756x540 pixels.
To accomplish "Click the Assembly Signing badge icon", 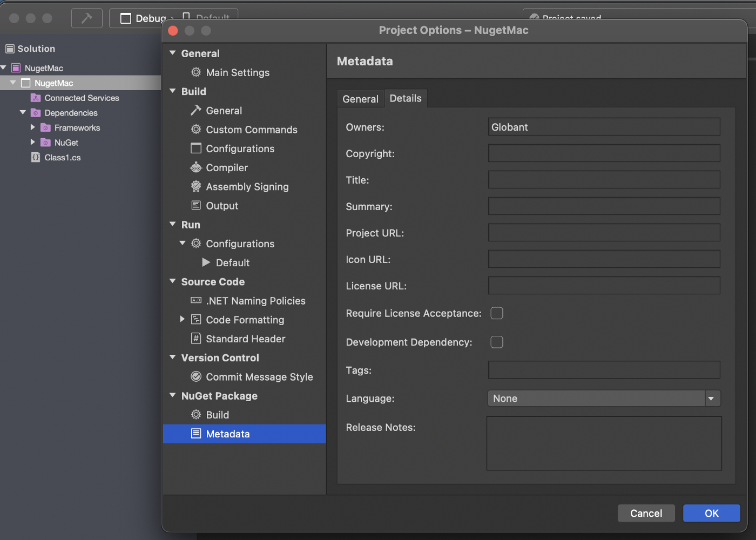I will pyautogui.click(x=196, y=186).
